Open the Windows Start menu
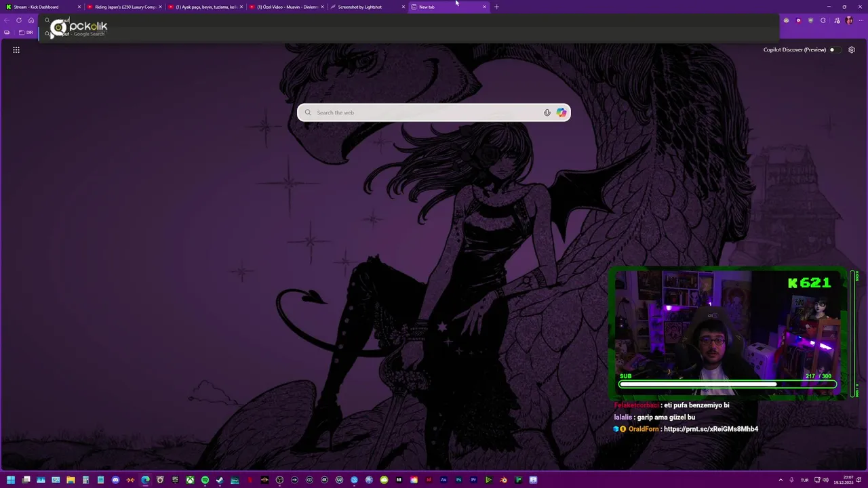Screen dimensions: 868x488 tap(11, 480)
